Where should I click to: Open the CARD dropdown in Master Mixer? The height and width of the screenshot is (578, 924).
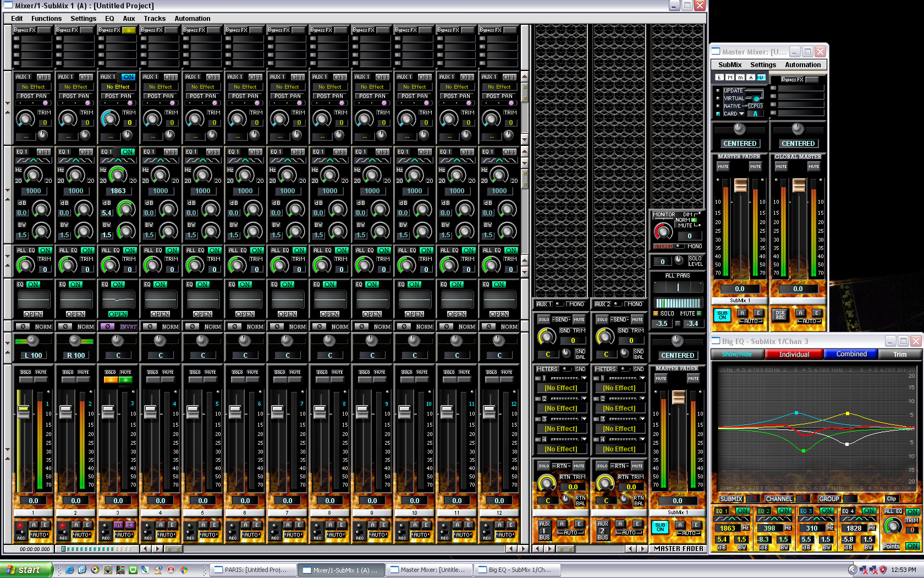(741, 114)
